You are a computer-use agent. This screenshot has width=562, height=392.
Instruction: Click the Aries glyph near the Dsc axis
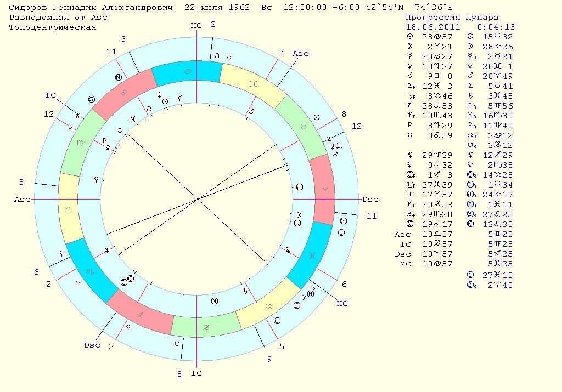pyautogui.click(x=324, y=189)
